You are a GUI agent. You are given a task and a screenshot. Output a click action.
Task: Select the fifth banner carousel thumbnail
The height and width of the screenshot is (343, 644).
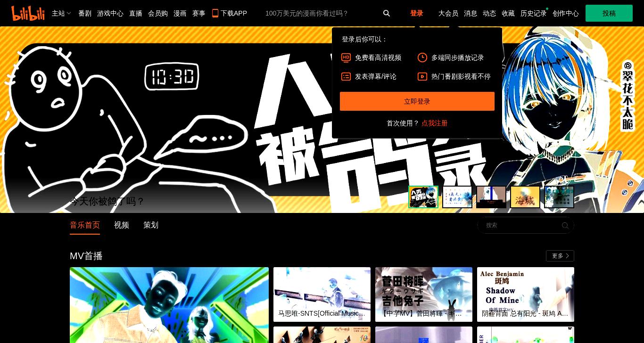click(x=559, y=197)
